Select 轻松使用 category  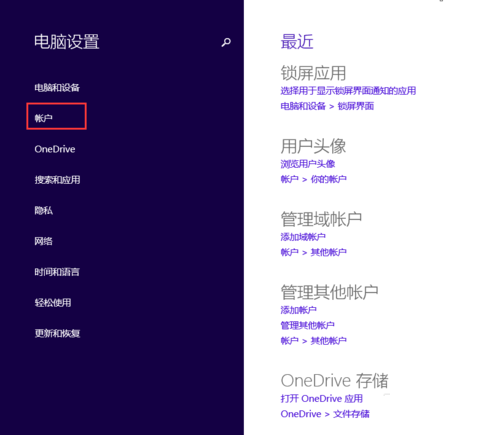point(53,303)
